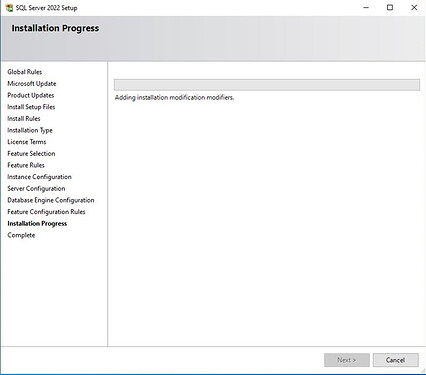Image resolution: width=426 pixels, height=375 pixels.
Task: Select the Database Engine Configuration step
Action: (51, 200)
